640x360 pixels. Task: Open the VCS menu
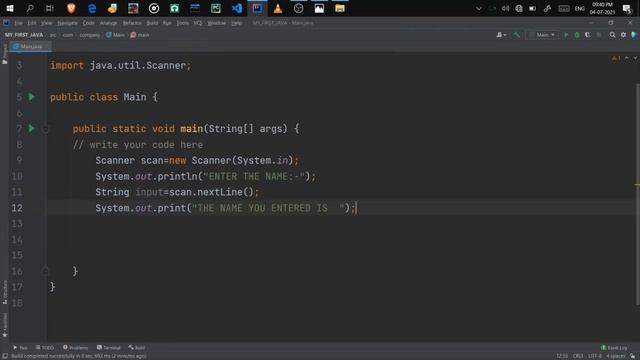198,23
